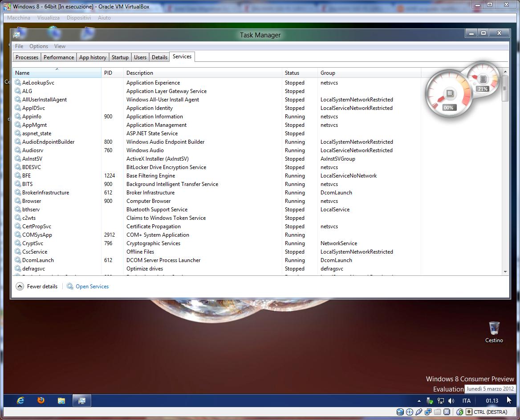Click the gear icon beside AeLookupSvc
Viewport: 520px width, 420px height.
(18, 82)
